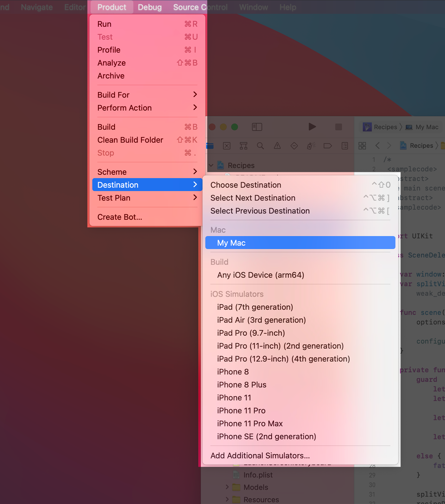Open the Symbol navigator icon

tap(243, 146)
